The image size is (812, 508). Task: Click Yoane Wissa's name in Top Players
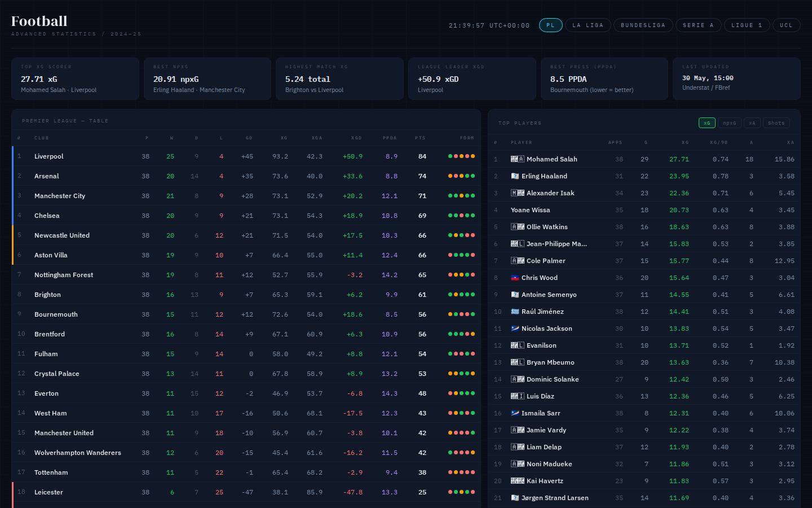(x=531, y=210)
